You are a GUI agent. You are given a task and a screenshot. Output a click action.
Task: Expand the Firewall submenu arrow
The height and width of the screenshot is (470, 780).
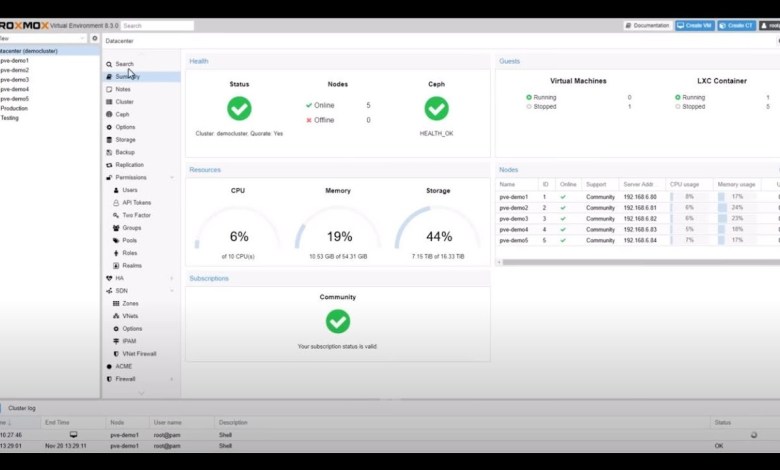tap(172, 379)
